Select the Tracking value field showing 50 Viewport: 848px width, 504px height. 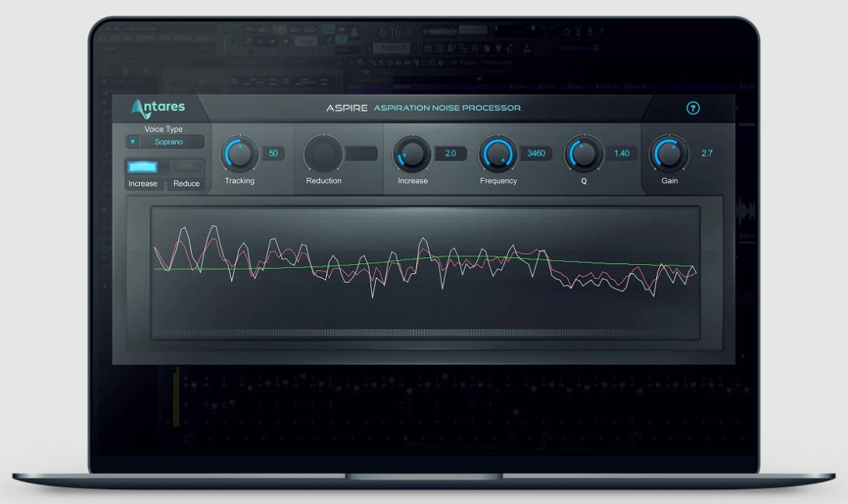point(273,154)
